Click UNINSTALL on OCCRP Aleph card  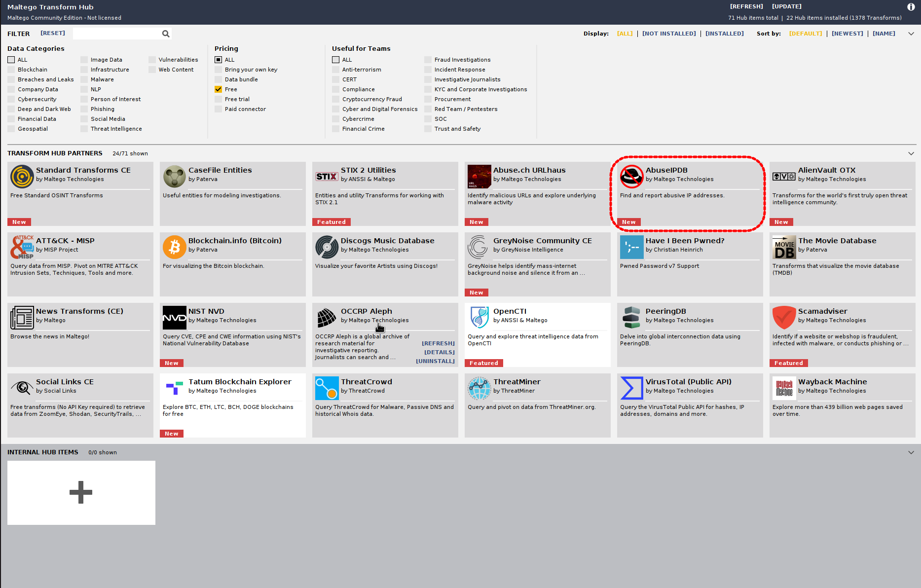click(435, 361)
